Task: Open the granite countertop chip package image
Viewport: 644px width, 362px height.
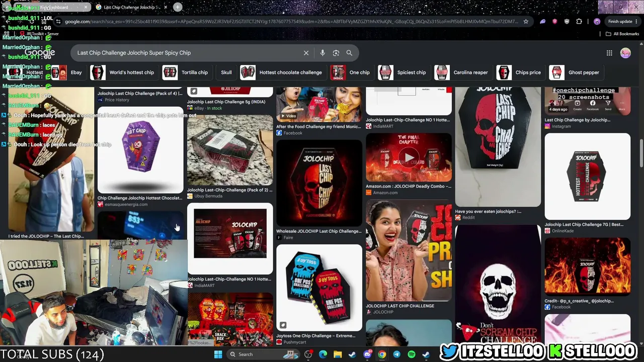Action: (x=230, y=150)
